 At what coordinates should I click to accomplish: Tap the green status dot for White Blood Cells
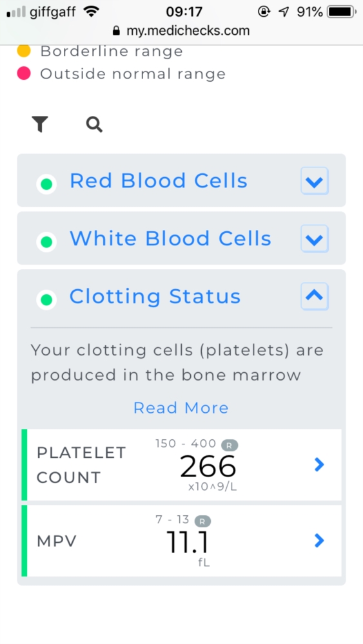click(x=46, y=241)
